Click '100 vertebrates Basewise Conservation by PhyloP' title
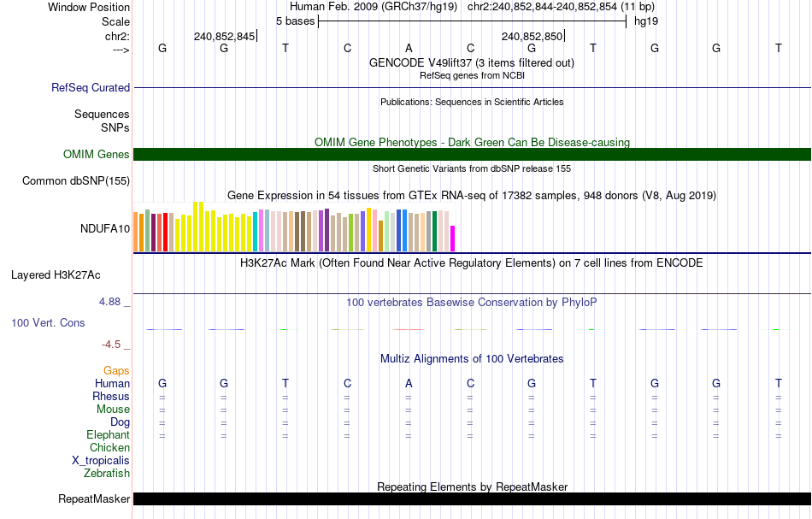Image resolution: width=812 pixels, height=519 pixels. 472,303
